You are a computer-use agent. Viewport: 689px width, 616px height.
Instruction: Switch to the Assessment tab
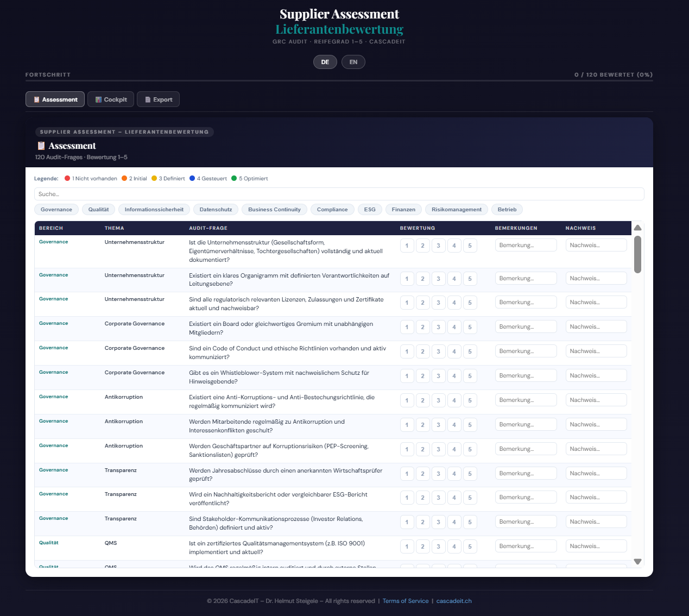[x=55, y=99]
